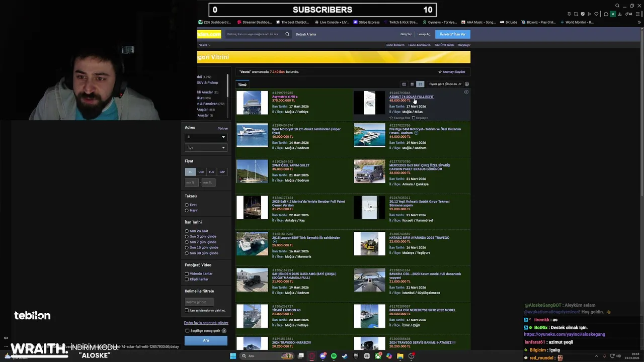The image size is (644, 362).
Task: Open 'Detaylı Arama' in the header
Action: (x=306, y=34)
